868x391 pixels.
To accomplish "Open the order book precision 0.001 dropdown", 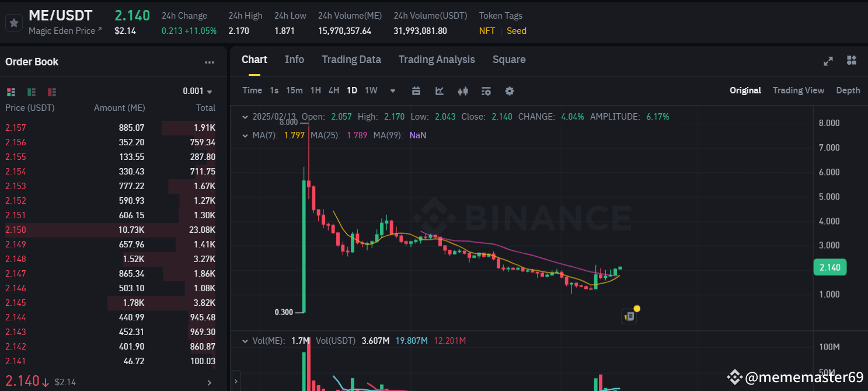I will [197, 91].
